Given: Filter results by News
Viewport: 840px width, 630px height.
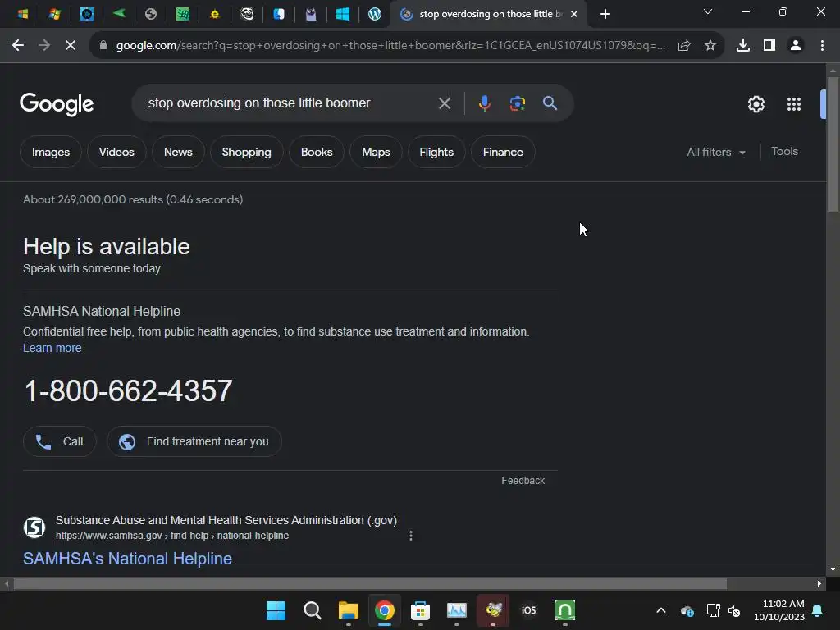Looking at the screenshot, I should pos(178,152).
